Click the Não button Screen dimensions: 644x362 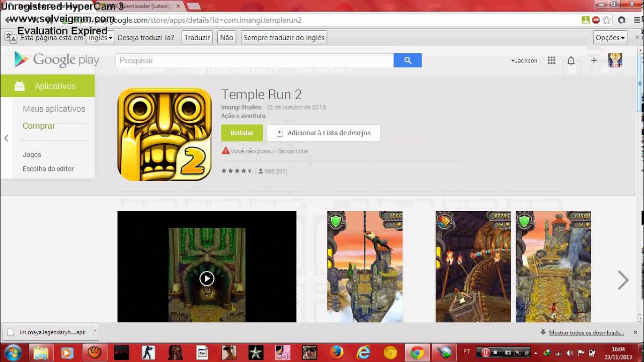point(227,38)
